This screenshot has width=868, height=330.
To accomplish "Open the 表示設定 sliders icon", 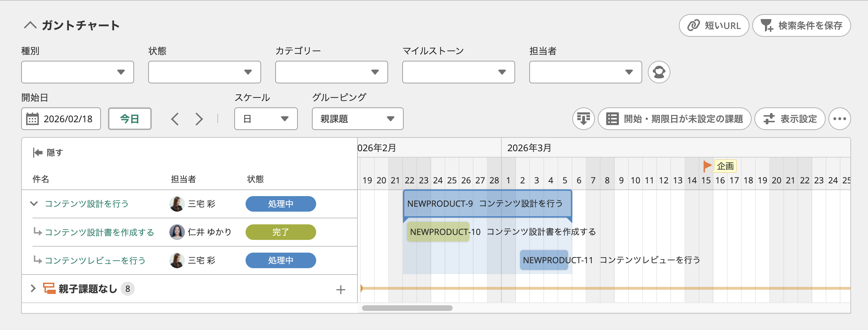I will (771, 119).
